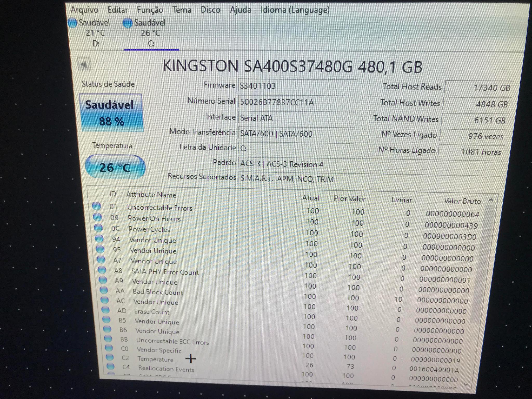Select the Bad Block Count attribute name
Image resolution: width=532 pixels, height=399 pixels.
pos(158,292)
